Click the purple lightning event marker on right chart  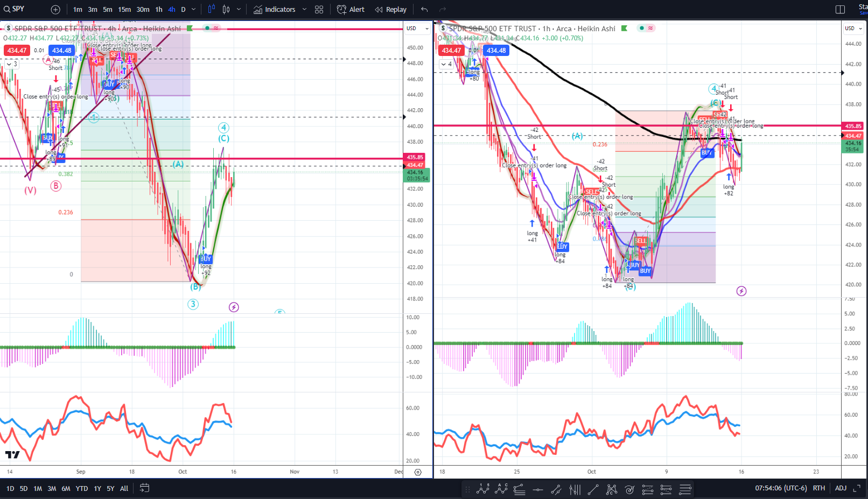(741, 291)
